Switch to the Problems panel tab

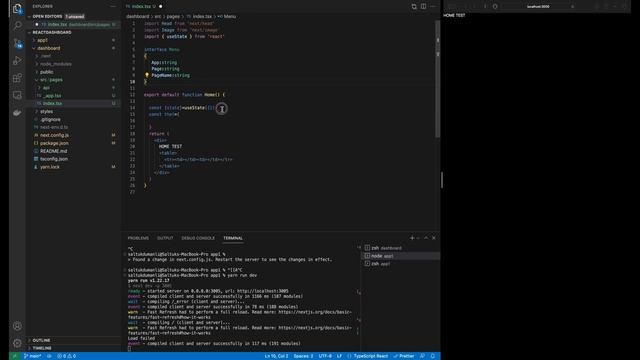point(138,238)
